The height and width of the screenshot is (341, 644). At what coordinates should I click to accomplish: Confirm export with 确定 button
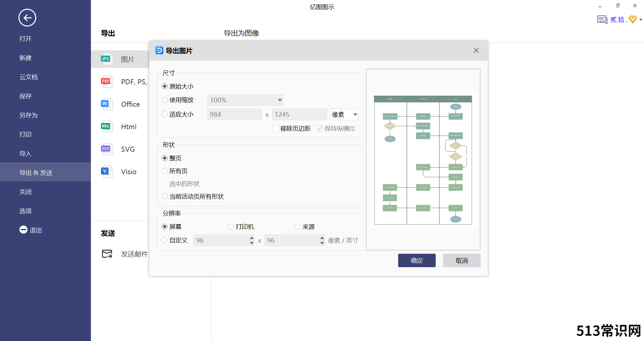(417, 260)
